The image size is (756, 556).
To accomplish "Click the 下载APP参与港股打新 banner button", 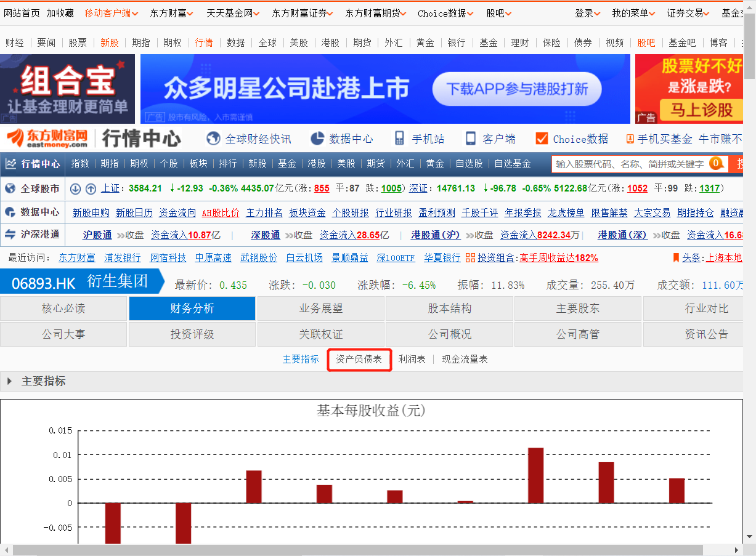I will (516, 89).
